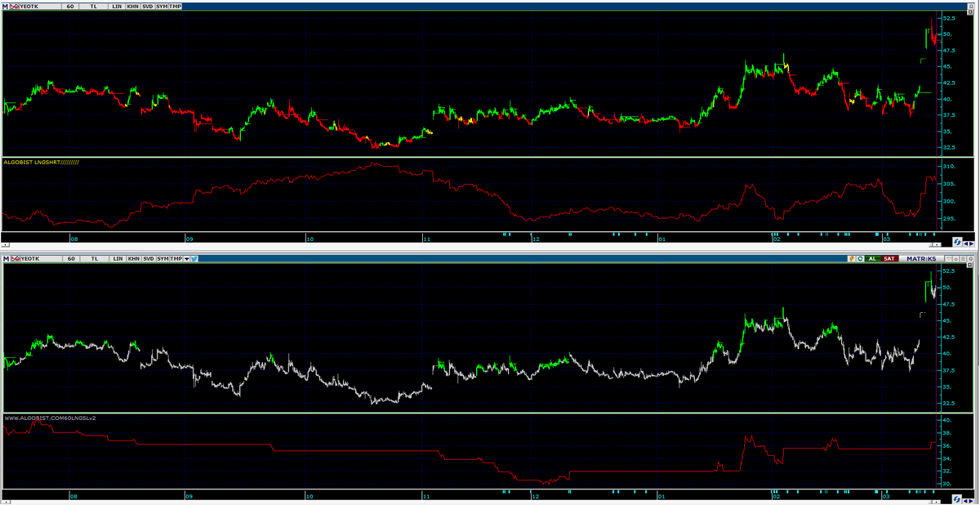This screenshot has height=505, width=980.
Task: Click the red SAT sell button
Action: [x=890, y=258]
